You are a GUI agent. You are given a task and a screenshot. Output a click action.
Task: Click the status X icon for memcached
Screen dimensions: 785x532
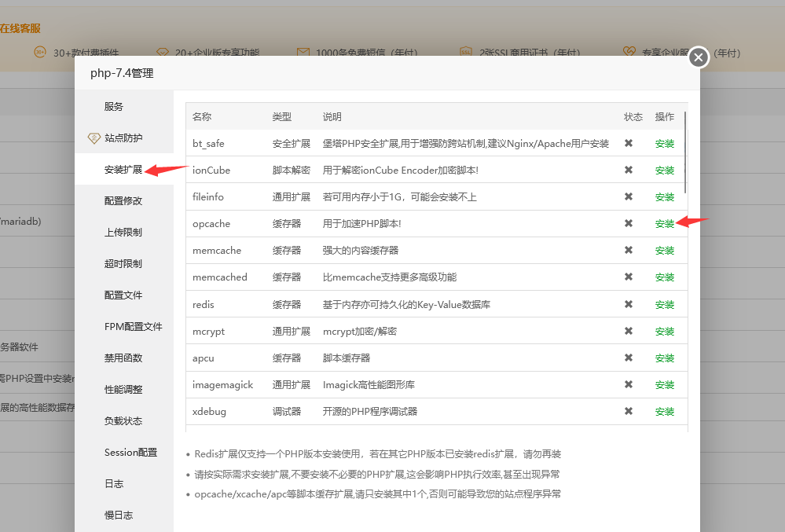tap(629, 277)
